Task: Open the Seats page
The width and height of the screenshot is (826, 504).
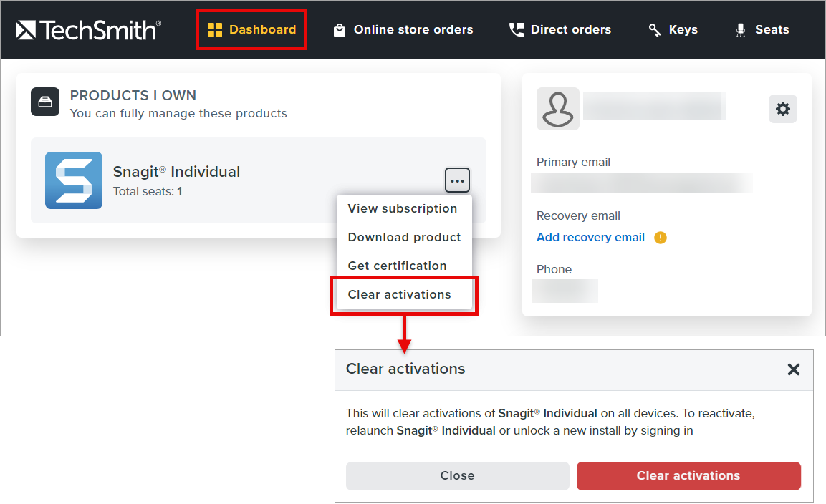Action: 762,30
